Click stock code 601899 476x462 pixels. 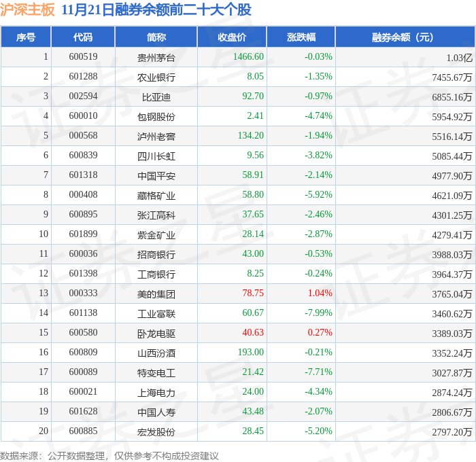point(83,234)
